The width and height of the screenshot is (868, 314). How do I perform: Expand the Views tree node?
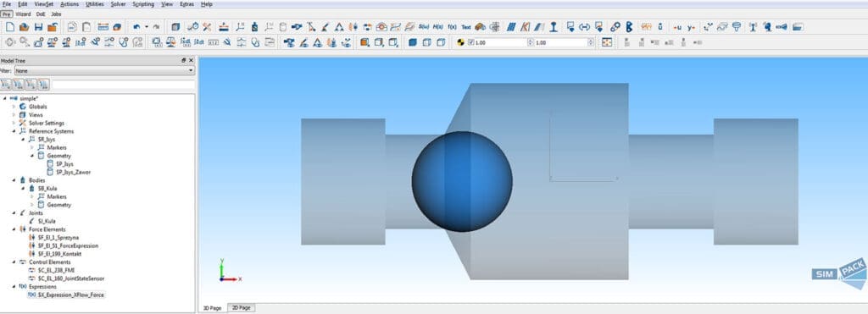(x=14, y=114)
